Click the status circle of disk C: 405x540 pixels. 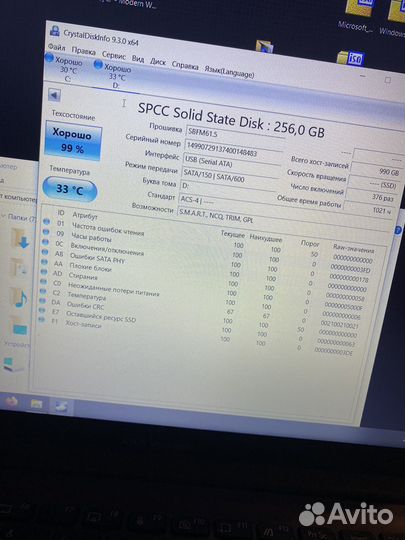tap(49, 58)
